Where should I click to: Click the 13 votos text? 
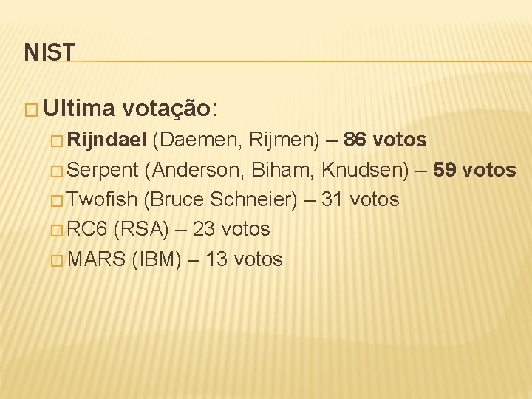(x=245, y=259)
